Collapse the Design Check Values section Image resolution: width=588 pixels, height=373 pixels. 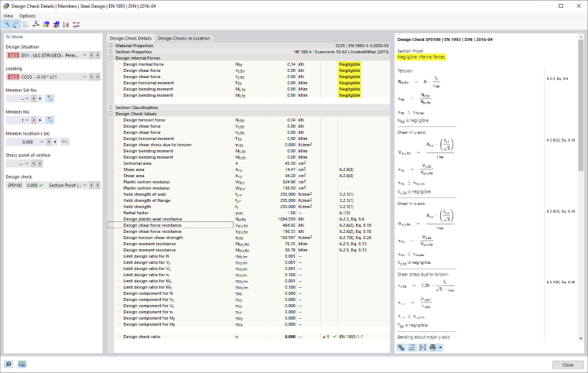pos(110,114)
